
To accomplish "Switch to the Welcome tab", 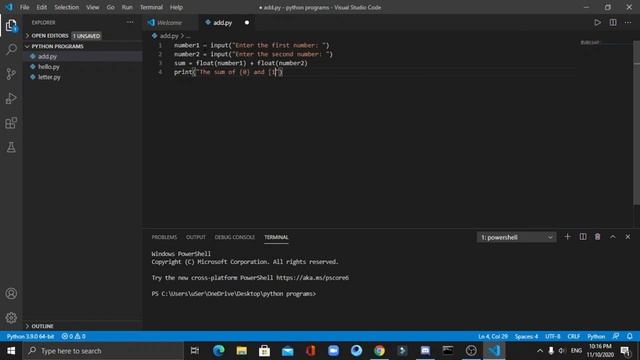I will click(x=169, y=22).
